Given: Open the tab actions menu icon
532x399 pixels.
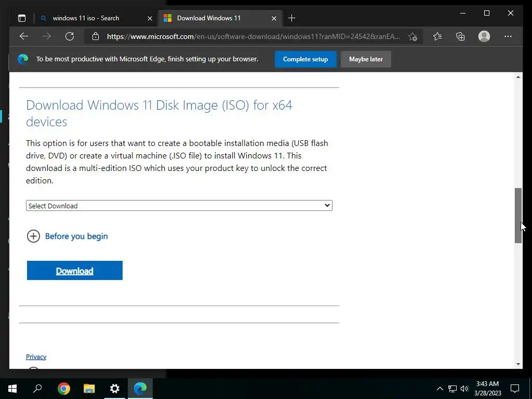Looking at the screenshot, I should (x=22, y=18).
